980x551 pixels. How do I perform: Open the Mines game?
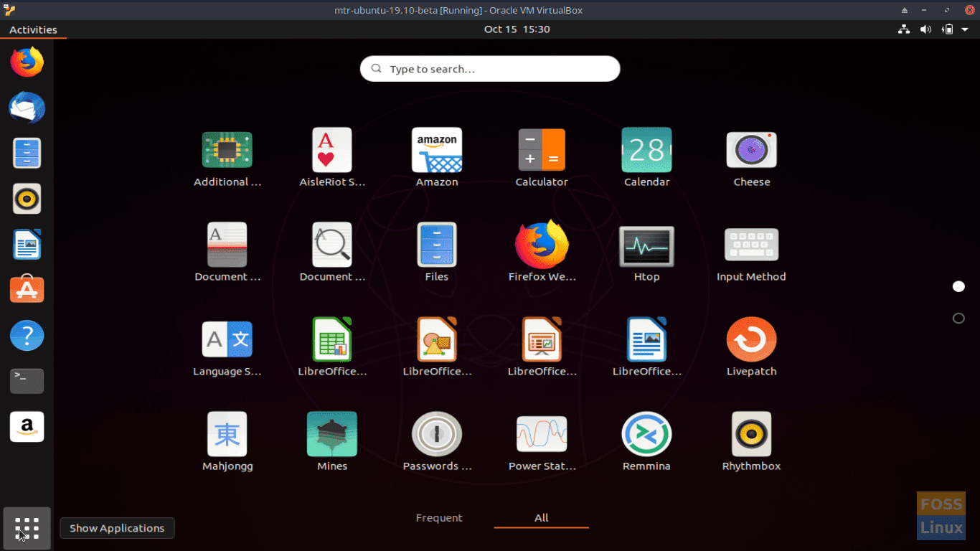tap(332, 434)
